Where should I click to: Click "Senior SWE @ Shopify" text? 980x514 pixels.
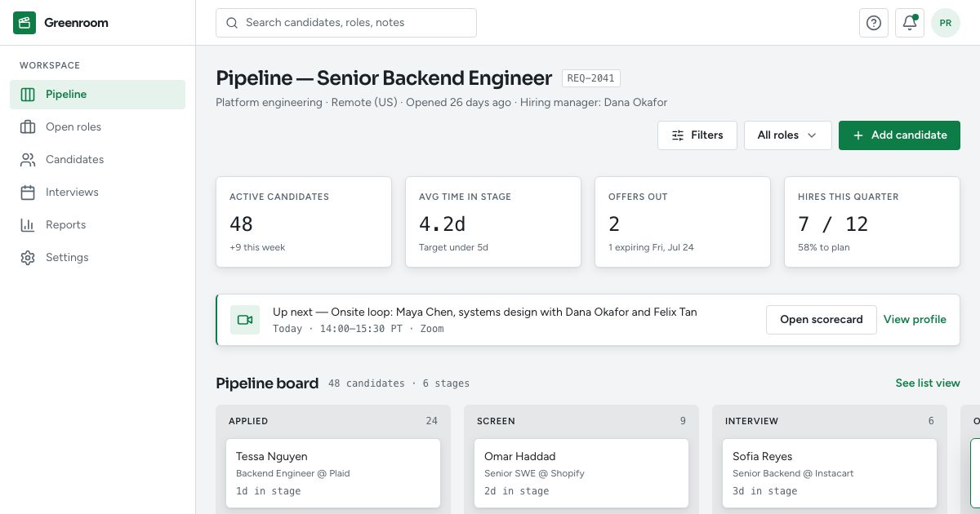(534, 473)
